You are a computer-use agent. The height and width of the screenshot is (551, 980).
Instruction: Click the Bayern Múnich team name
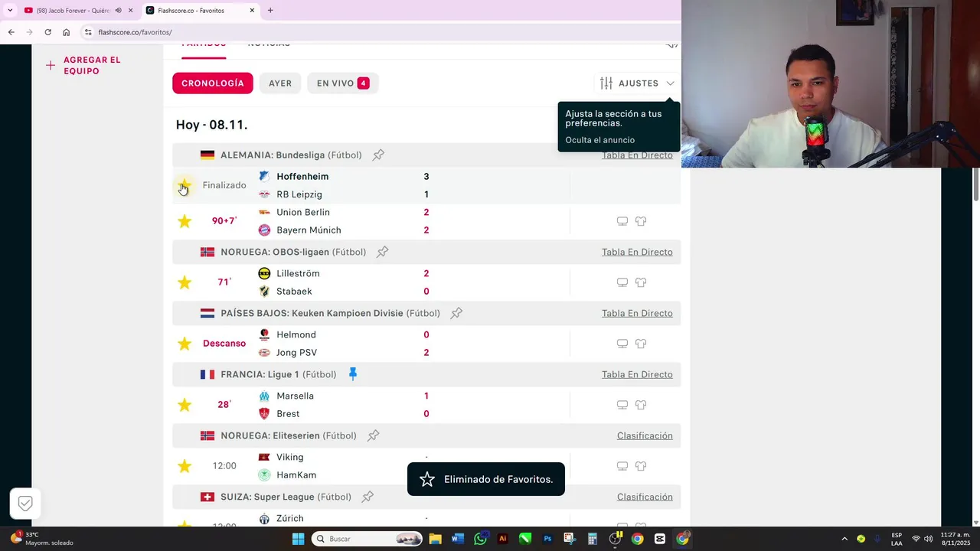(x=309, y=230)
